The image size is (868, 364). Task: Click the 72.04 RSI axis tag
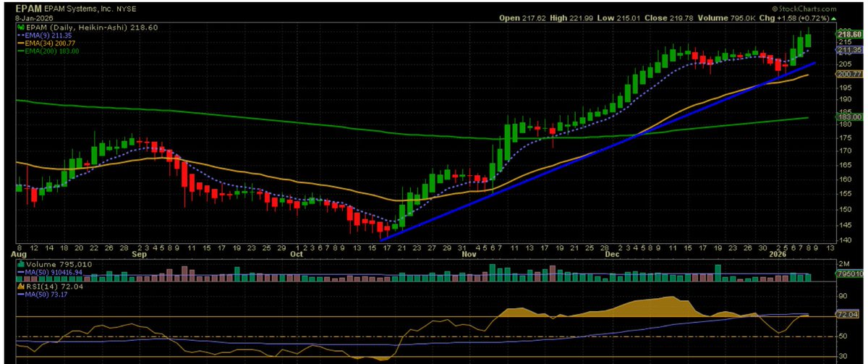tap(847, 316)
